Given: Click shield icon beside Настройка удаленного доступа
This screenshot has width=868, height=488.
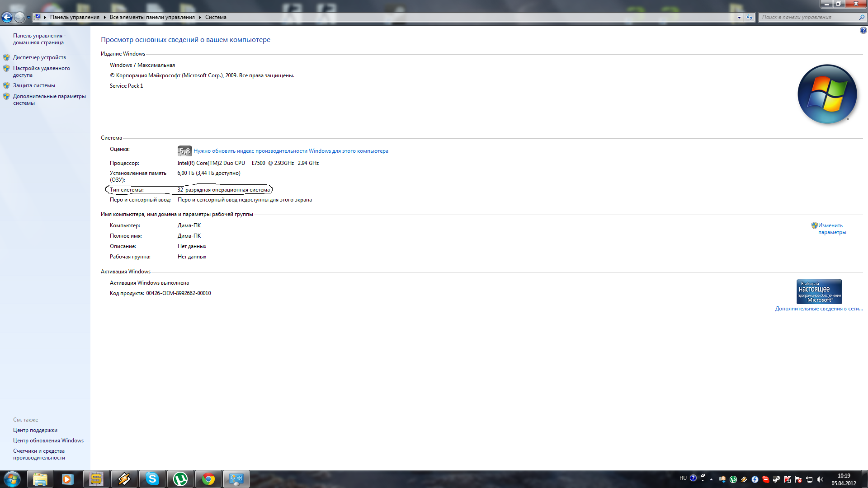Looking at the screenshot, I should pos(6,68).
